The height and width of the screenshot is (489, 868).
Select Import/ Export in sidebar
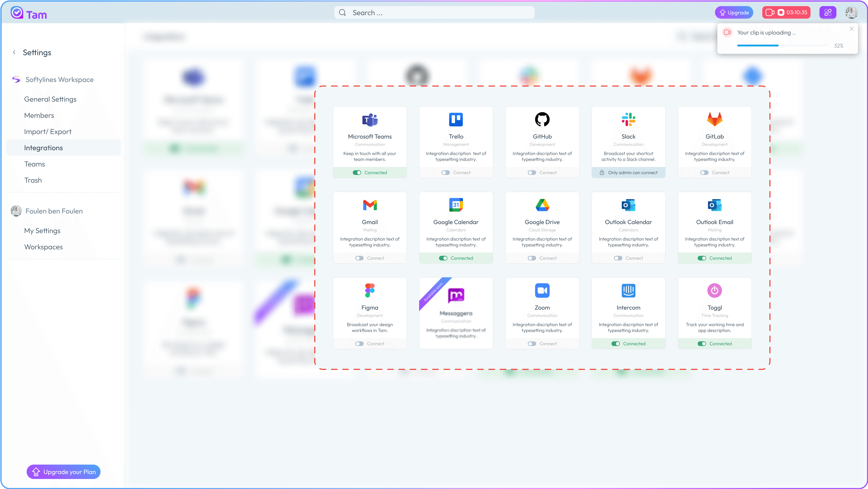(47, 131)
